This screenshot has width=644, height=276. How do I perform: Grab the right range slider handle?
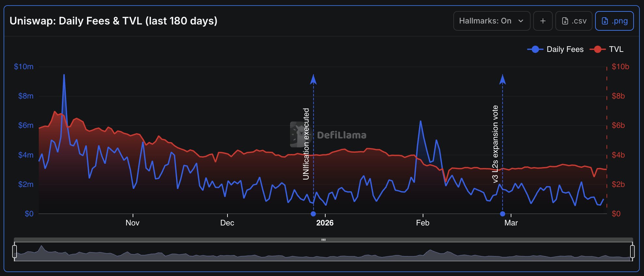632,252
